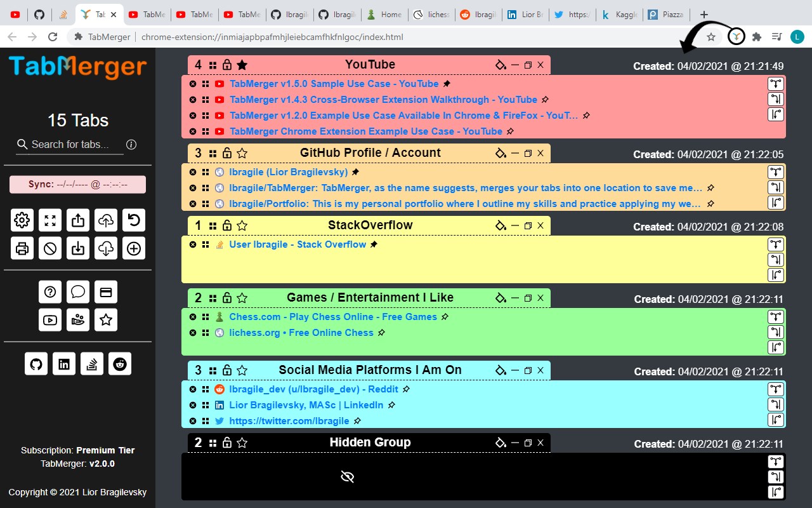This screenshot has width=812, height=508.
Task: Click the cloud upload sync-write icon
Action: (x=106, y=220)
